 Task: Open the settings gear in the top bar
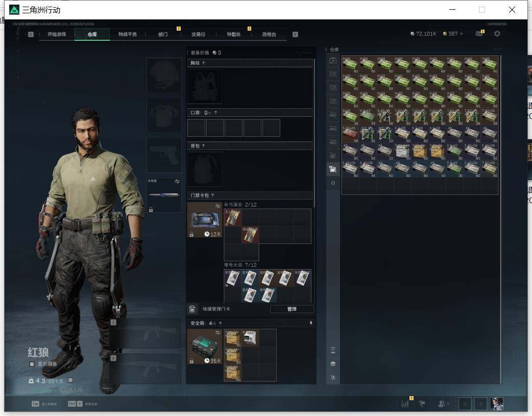497,34
